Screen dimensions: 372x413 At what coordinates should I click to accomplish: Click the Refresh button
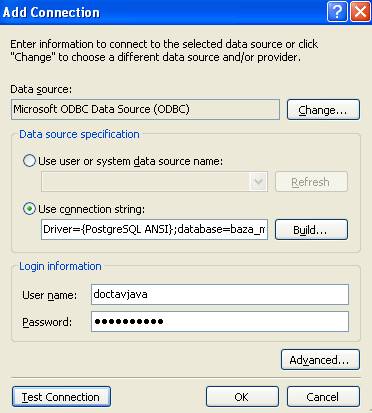pyautogui.click(x=311, y=182)
